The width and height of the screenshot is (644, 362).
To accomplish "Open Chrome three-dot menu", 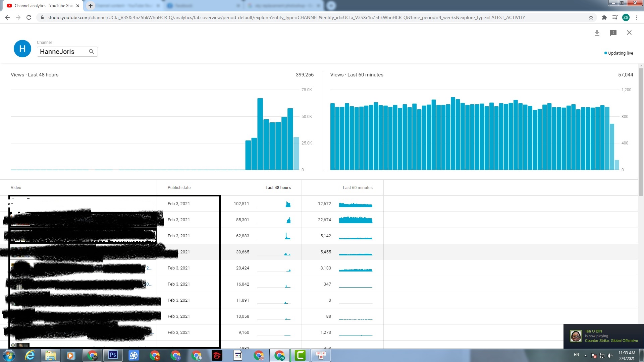I will click(637, 17).
